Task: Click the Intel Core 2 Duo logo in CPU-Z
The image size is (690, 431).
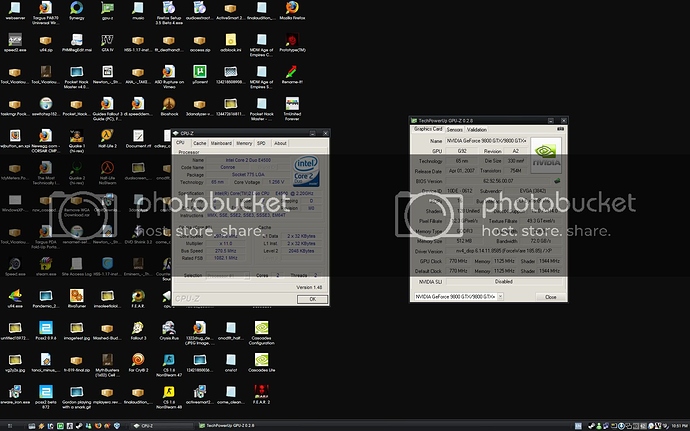Action: pos(306,171)
